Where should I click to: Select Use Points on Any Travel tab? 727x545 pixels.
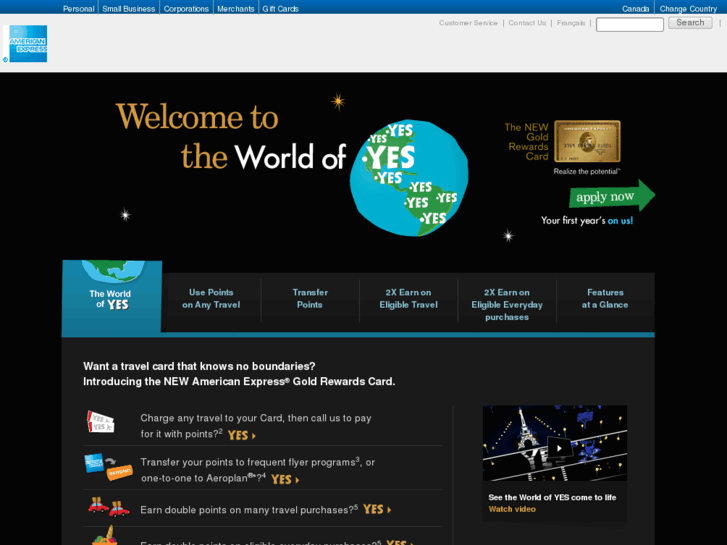pyautogui.click(x=211, y=299)
